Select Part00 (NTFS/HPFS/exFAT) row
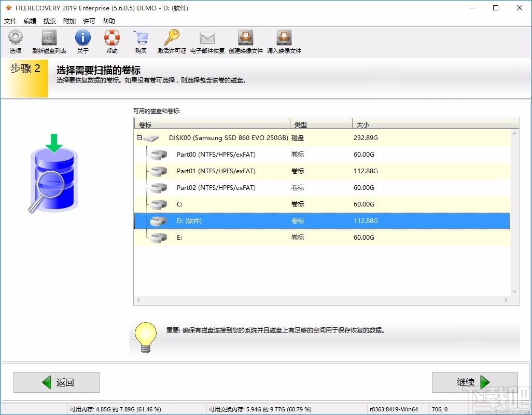The image size is (532, 415). click(x=323, y=155)
